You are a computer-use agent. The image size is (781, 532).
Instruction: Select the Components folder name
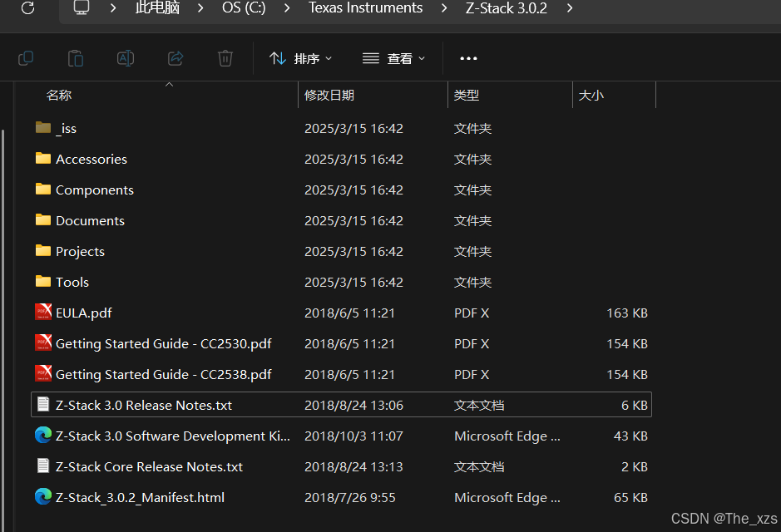tap(95, 190)
